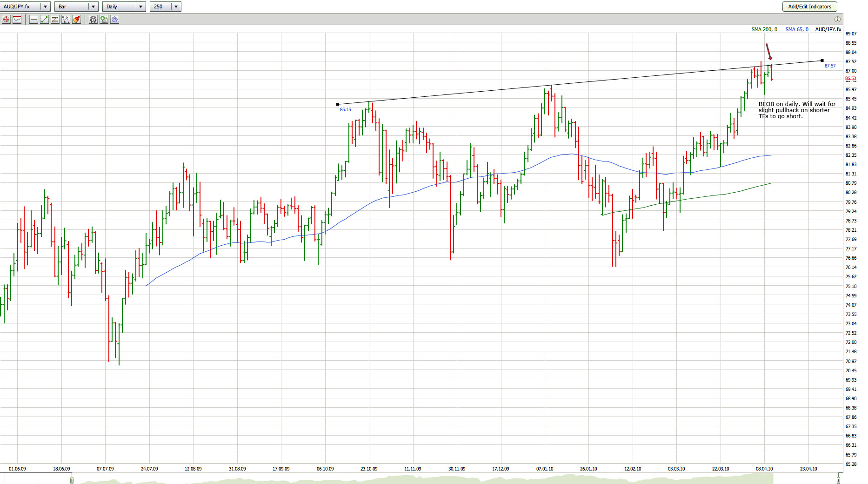Choose the horizontal line drawing tool

pos(33,20)
